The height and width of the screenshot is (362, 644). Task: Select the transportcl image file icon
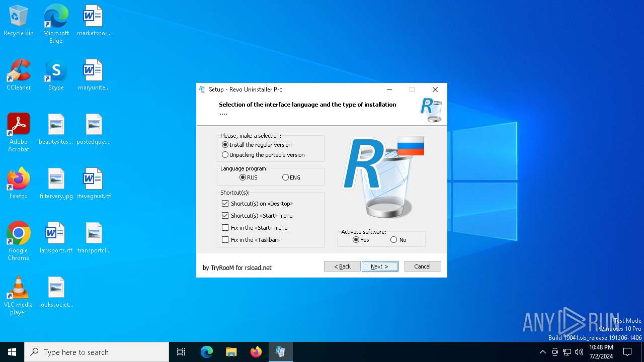94,238
